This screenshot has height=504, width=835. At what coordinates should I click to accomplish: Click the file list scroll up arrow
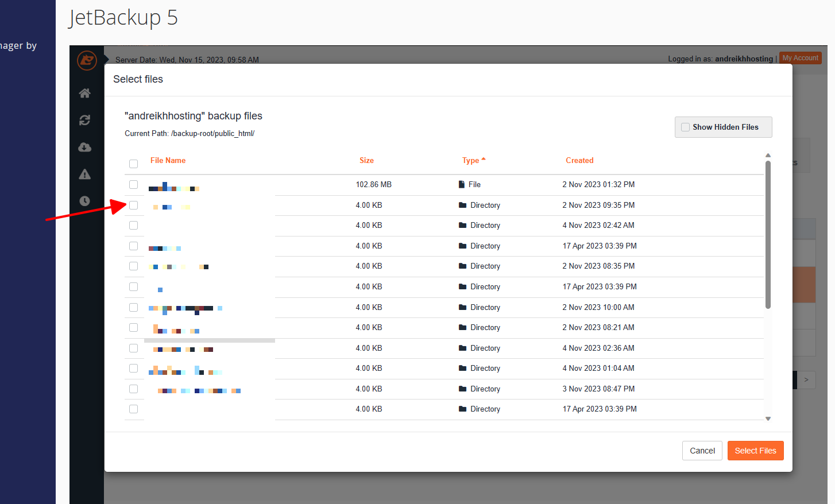click(768, 156)
